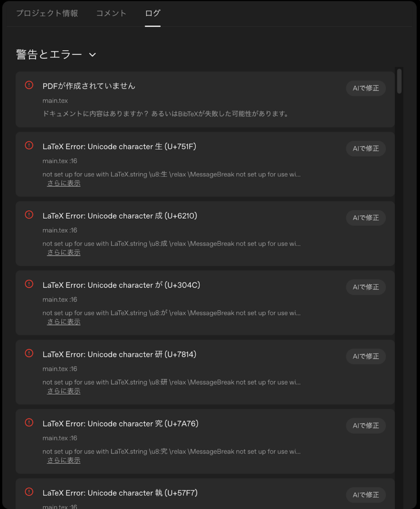Click AIで修正 for the PDF creation error

tap(366, 88)
